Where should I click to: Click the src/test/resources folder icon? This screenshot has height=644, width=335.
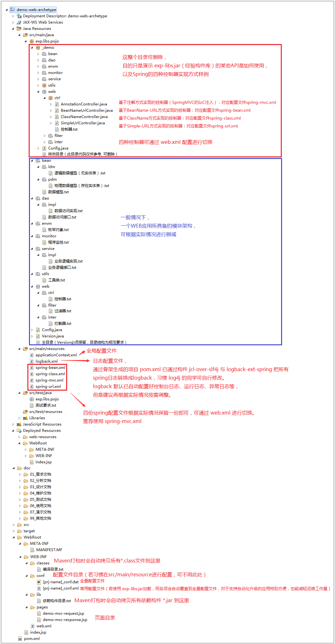pyautogui.click(x=25, y=411)
